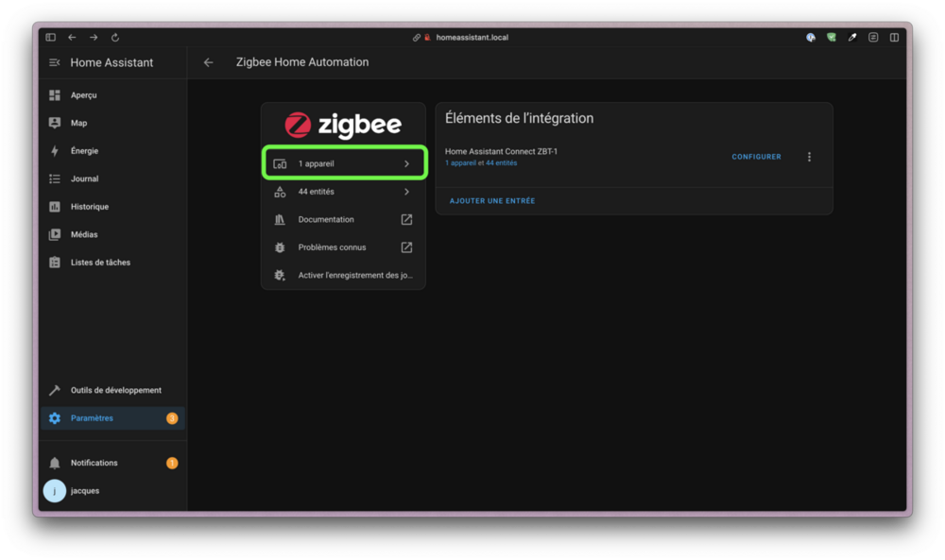The width and height of the screenshot is (945, 560).
Task: Open Aperçu dashboard icon
Action: (x=55, y=95)
